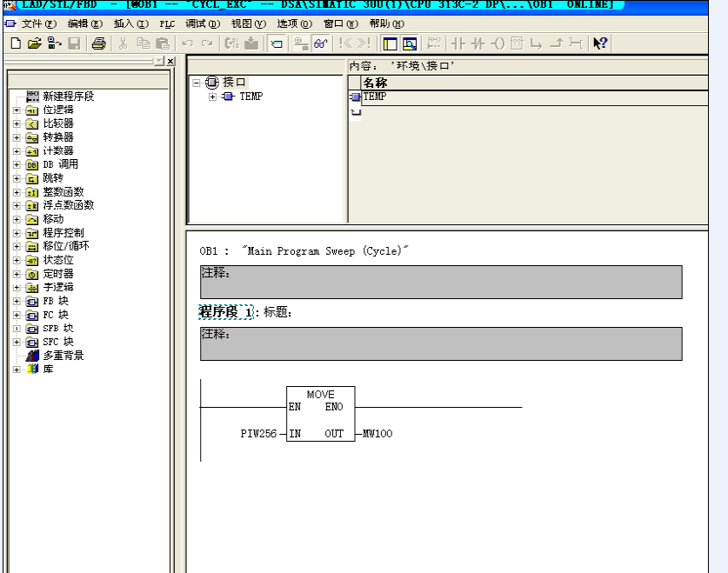Expand the 比较器 folder
Image resolution: width=728 pixels, height=573 pixels.
(17, 123)
